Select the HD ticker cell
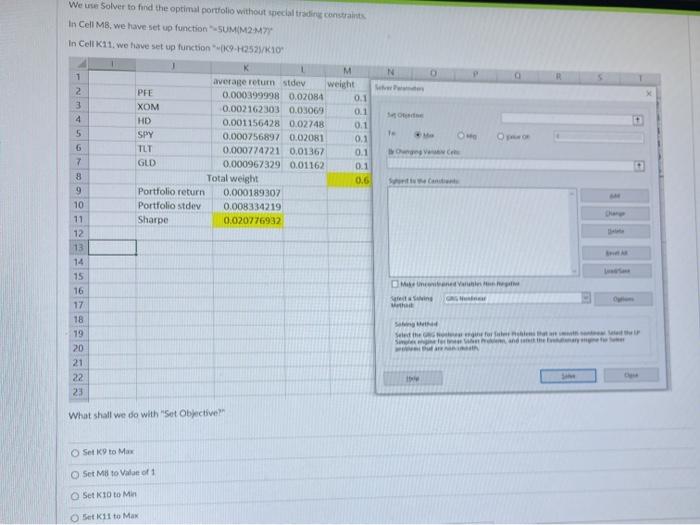 pyautogui.click(x=173, y=121)
